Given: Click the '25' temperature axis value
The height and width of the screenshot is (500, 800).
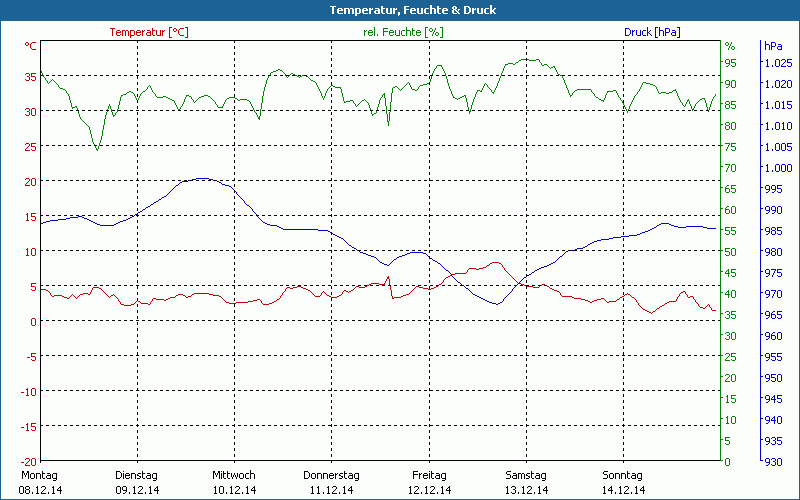Looking at the screenshot, I should click(x=31, y=147).
